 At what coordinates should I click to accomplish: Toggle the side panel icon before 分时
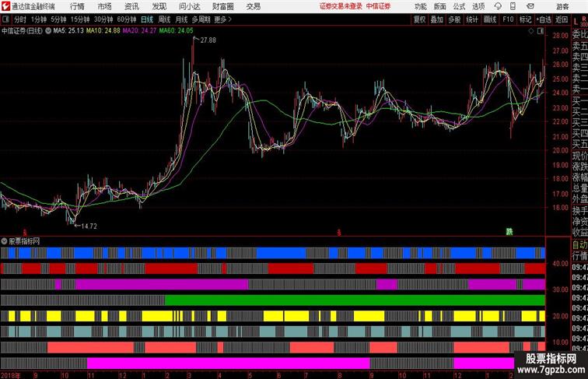tap(5, 19)
